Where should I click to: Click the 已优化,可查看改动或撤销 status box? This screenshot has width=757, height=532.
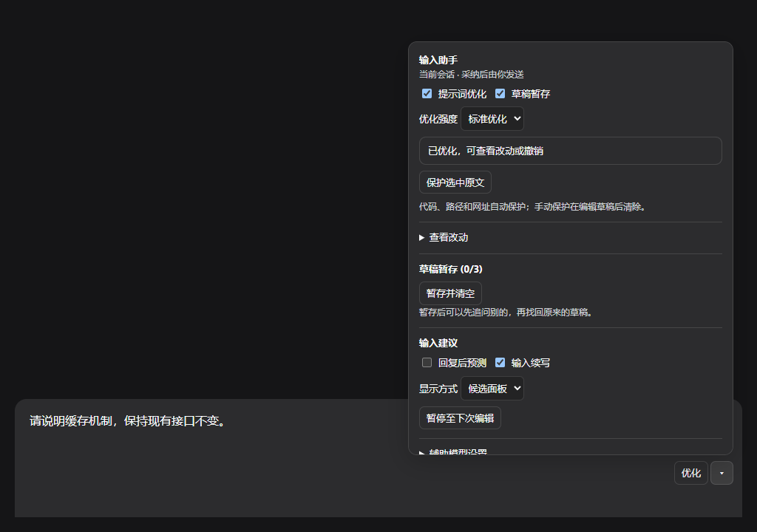[x=571, y=151]
